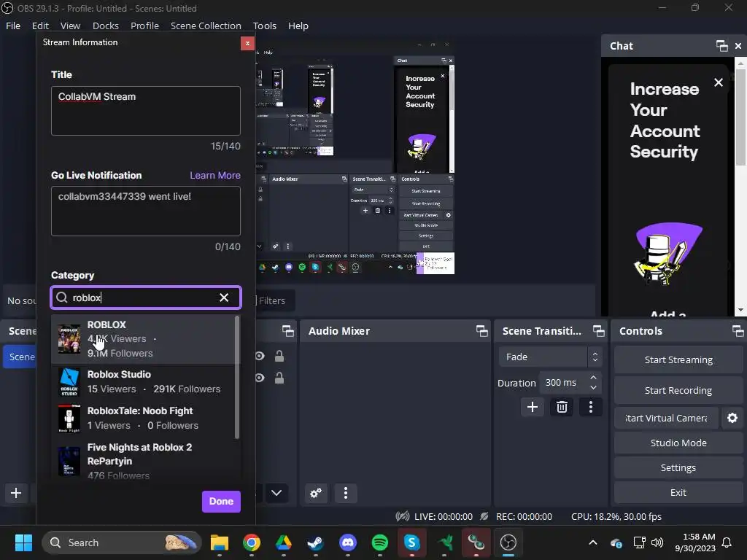Add a new scene transition

coord(532,407)
